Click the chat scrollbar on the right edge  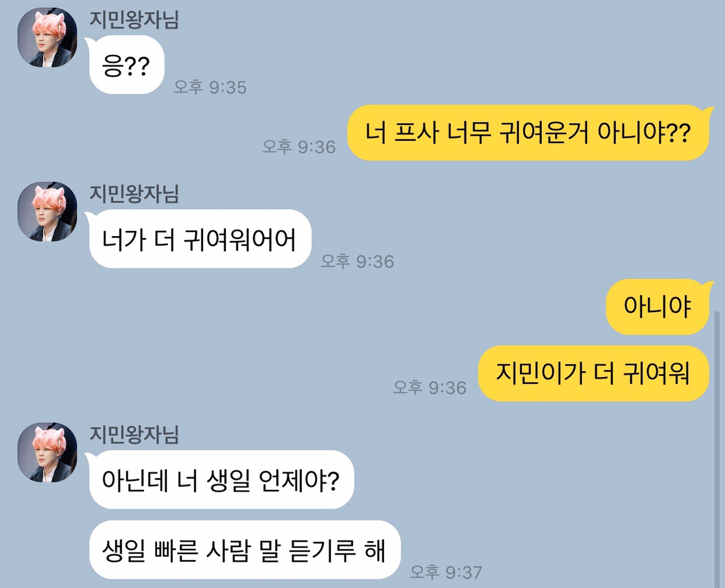pyautogui.click(x=717, y=448)
